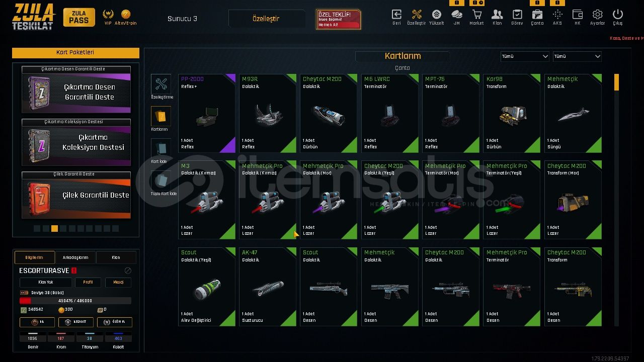Click the card list vertical scrollbar
The image size is (644, 362).
(x=616, y=200)
